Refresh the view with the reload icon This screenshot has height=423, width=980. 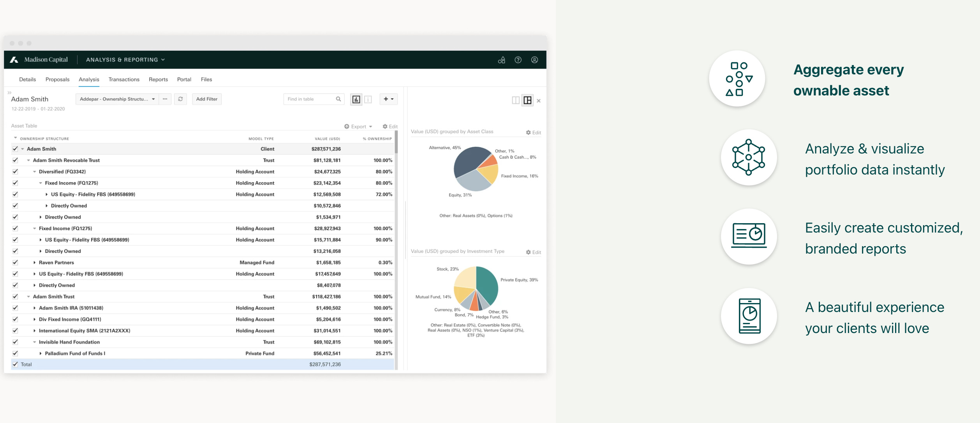pos(180,99)
